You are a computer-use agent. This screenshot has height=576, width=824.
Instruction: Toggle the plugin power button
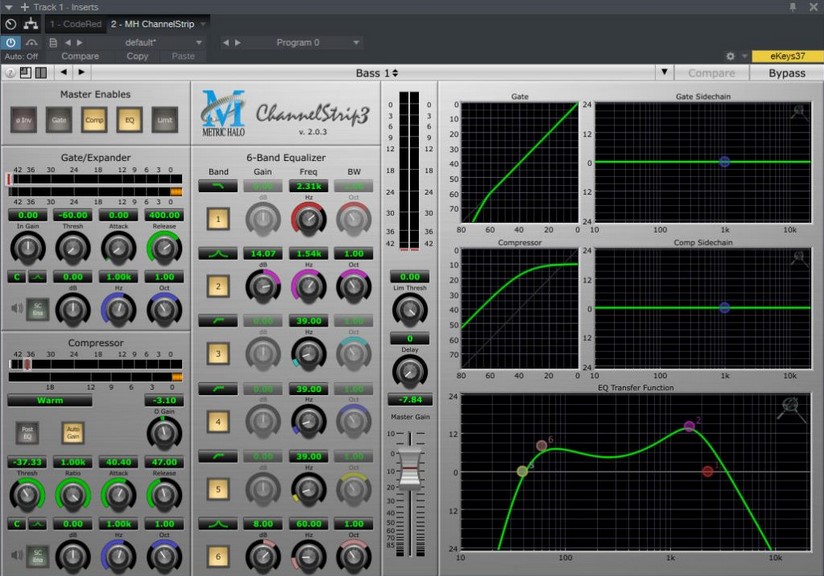coord(11,43)
